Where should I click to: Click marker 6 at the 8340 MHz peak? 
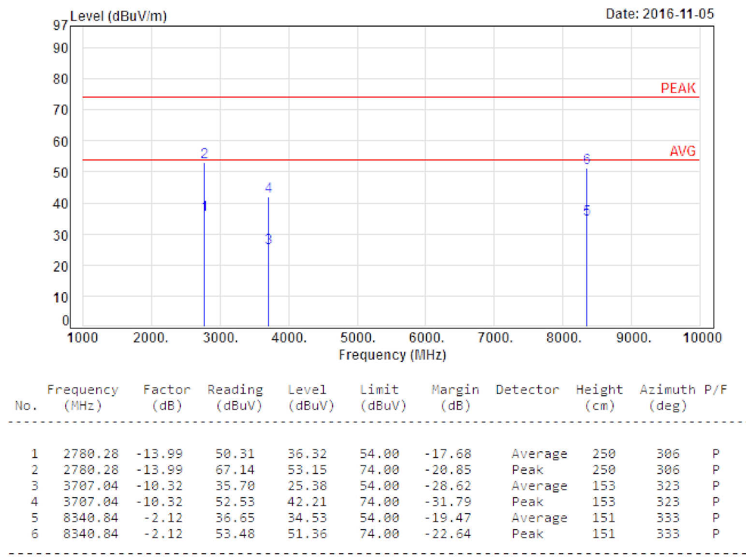tap(586, 159)
